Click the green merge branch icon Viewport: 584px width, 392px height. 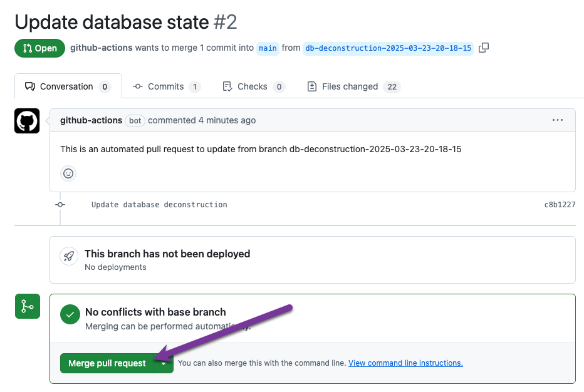click(28, 306)
